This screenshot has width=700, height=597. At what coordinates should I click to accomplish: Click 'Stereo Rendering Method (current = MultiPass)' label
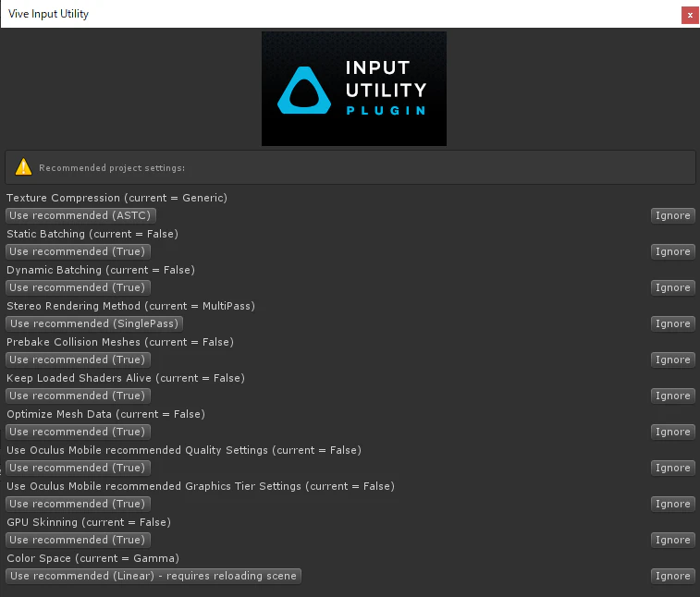130,306
